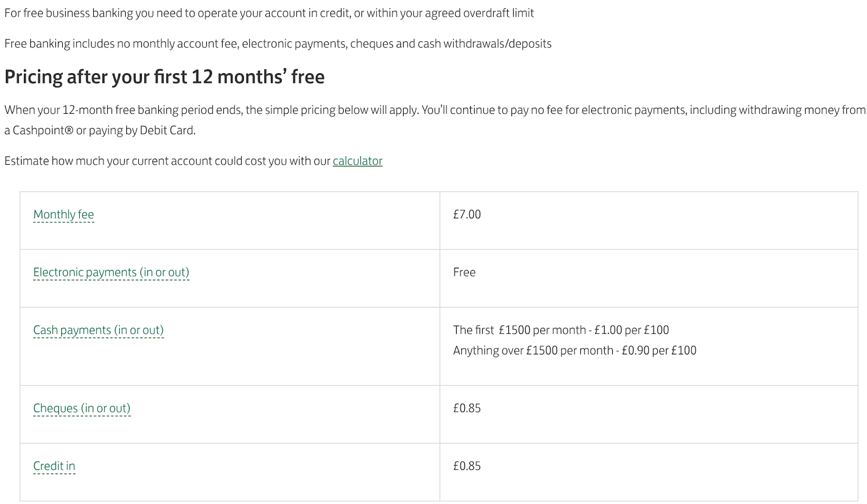
Task: Click the Free banking includes no monthly fee sentence
Action: click(x=278, y=44)
